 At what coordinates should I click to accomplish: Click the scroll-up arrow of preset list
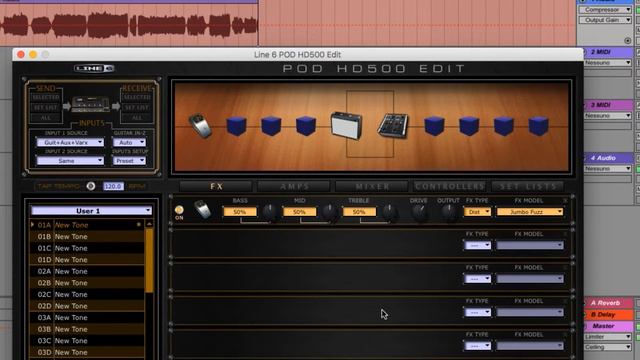coord(149,224)
